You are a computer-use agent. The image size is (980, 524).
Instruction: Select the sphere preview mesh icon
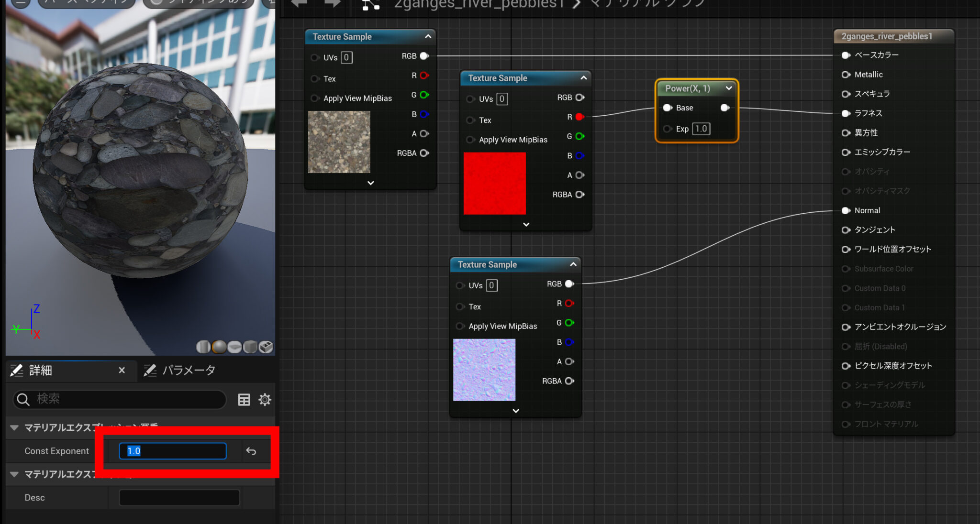point(219,347)
